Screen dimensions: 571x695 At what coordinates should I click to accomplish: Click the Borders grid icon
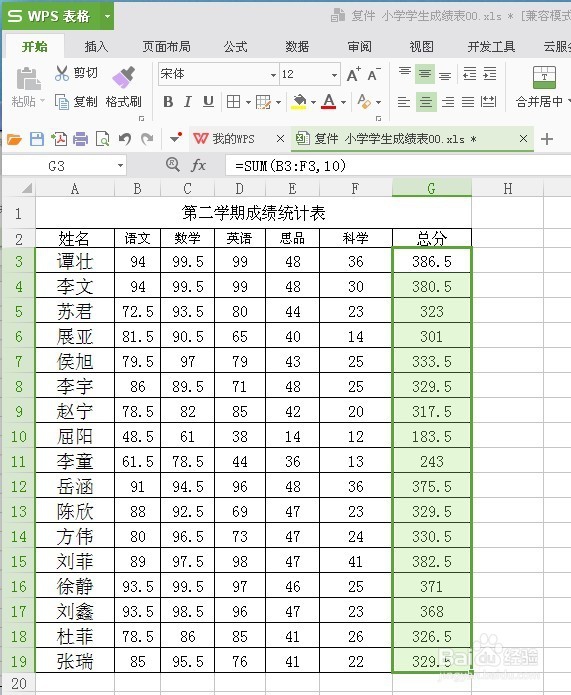(233, 102)
